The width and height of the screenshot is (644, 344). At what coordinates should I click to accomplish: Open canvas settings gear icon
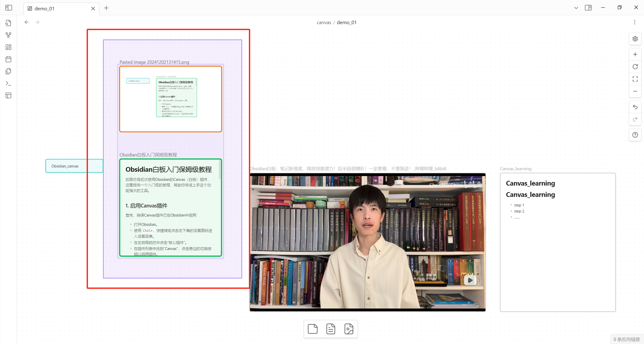pos(635,39)
